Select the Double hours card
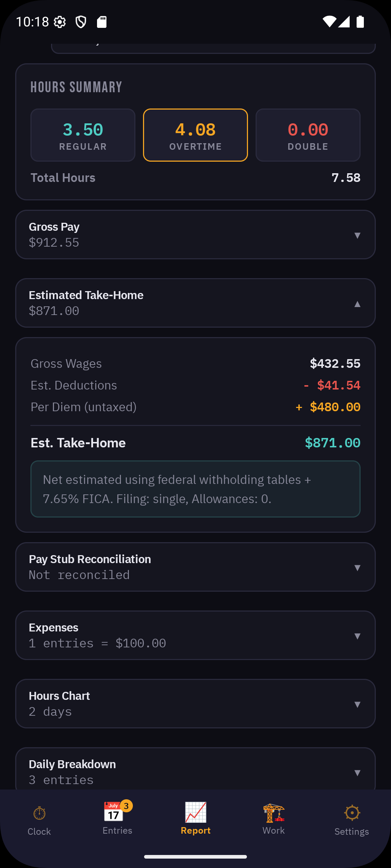 pyautogui.click(x=308, y=135)
